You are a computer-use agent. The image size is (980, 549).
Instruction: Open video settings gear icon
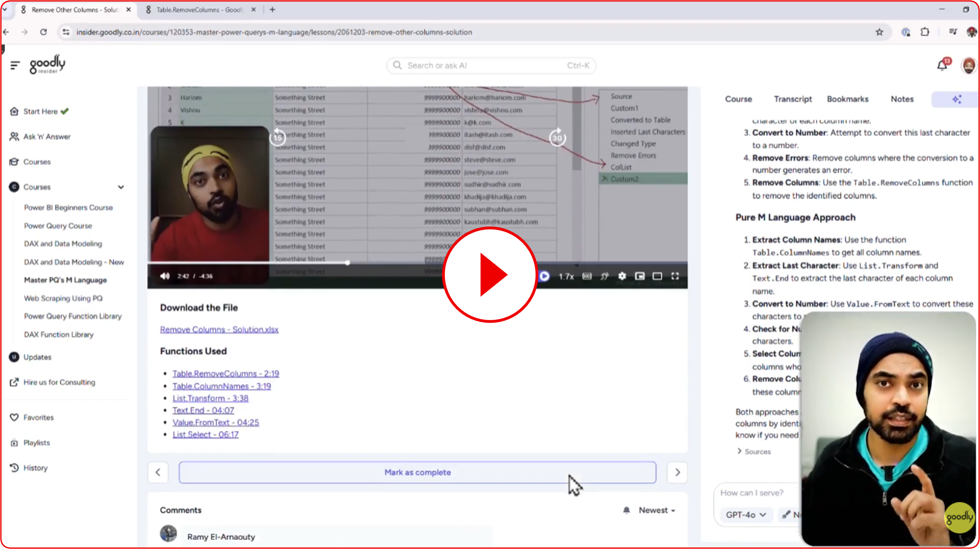pos(622,276)
